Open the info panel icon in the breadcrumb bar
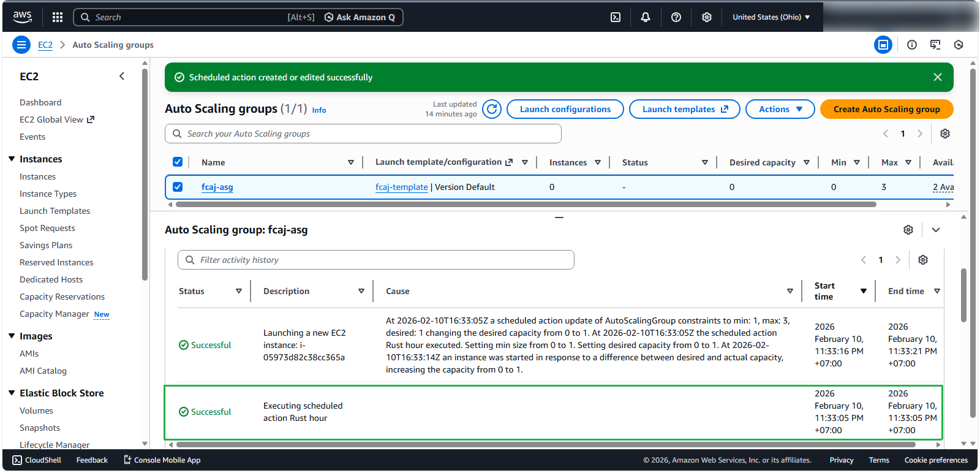 (912, 45)
